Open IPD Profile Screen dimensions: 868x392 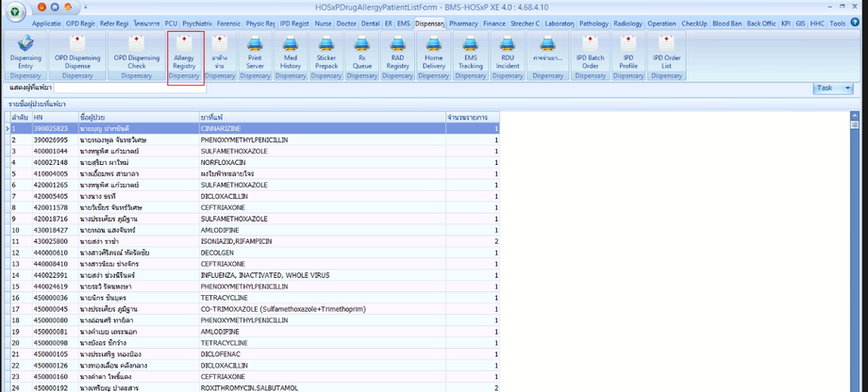[x=628, y=55]
